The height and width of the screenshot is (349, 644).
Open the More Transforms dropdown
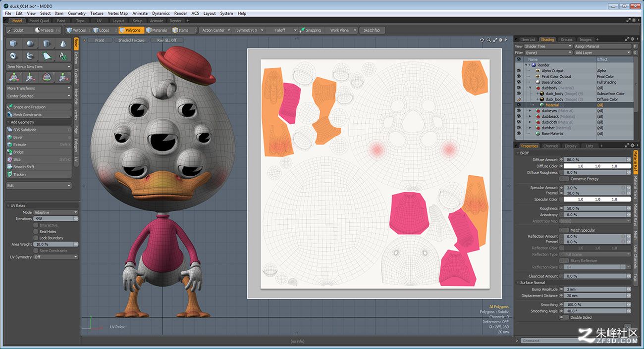[x=39, y=88]
